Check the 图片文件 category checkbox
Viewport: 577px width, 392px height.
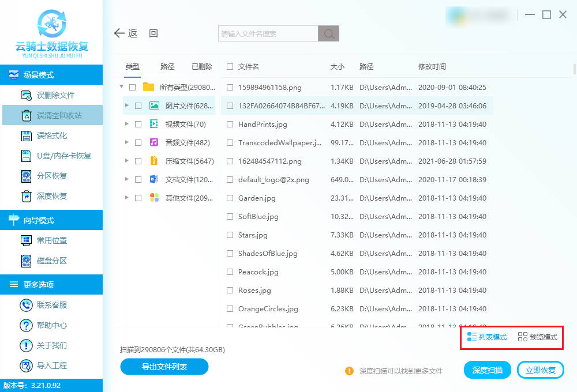tap(138, 105)
